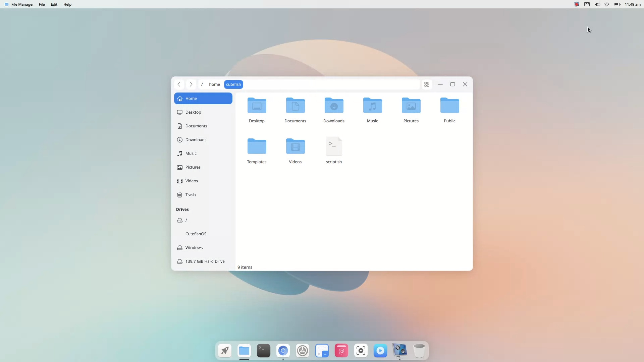Mute sound via the volume icon
644x362 pixels.
(x=597, y=4)
